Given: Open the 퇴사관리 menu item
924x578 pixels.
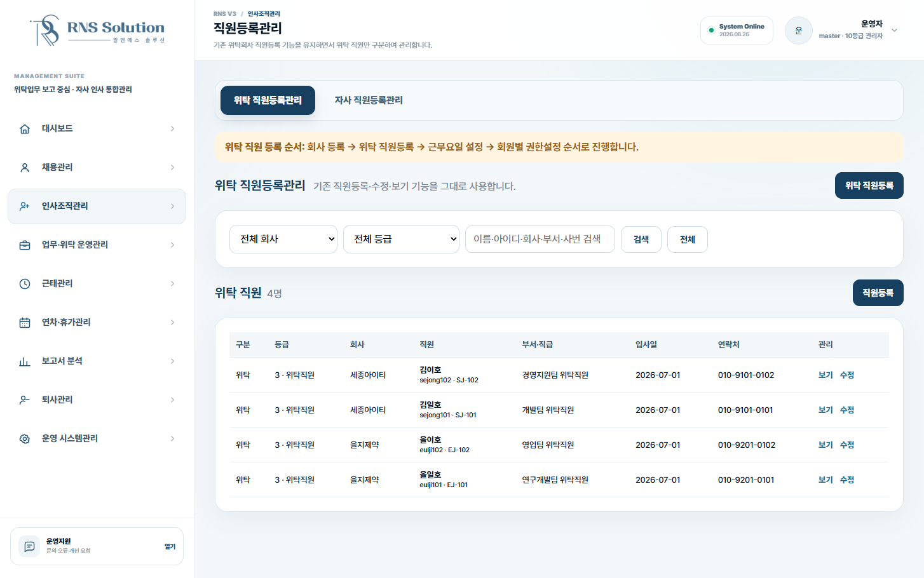Looking at the screenshot, I should point(97,400).
